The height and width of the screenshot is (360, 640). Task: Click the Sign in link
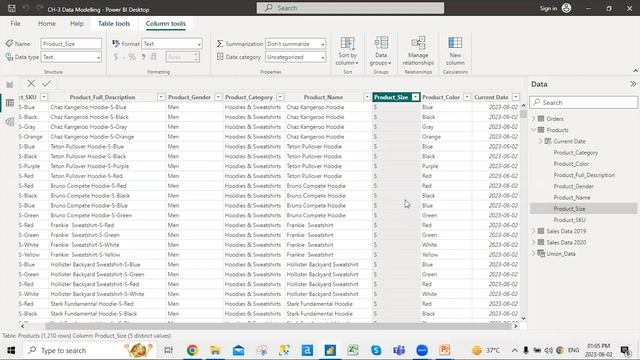[548, 8]
